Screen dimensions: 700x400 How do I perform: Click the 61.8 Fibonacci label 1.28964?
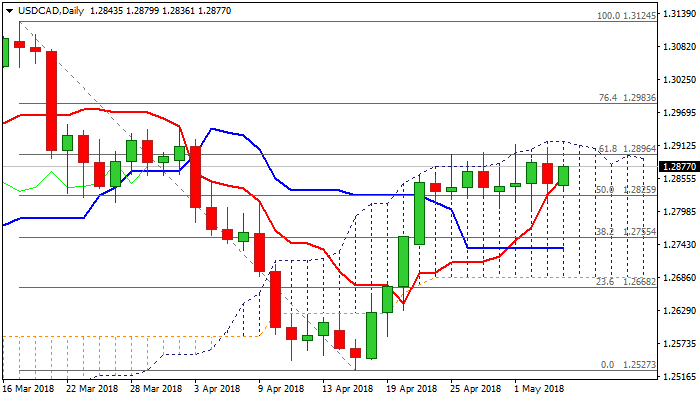(x=627, y=149)
